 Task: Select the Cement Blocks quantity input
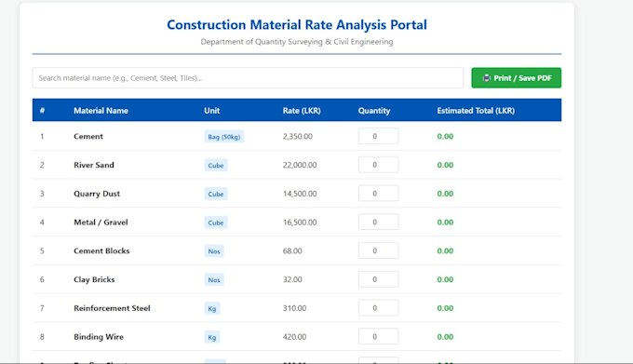(x=378, y=250)
